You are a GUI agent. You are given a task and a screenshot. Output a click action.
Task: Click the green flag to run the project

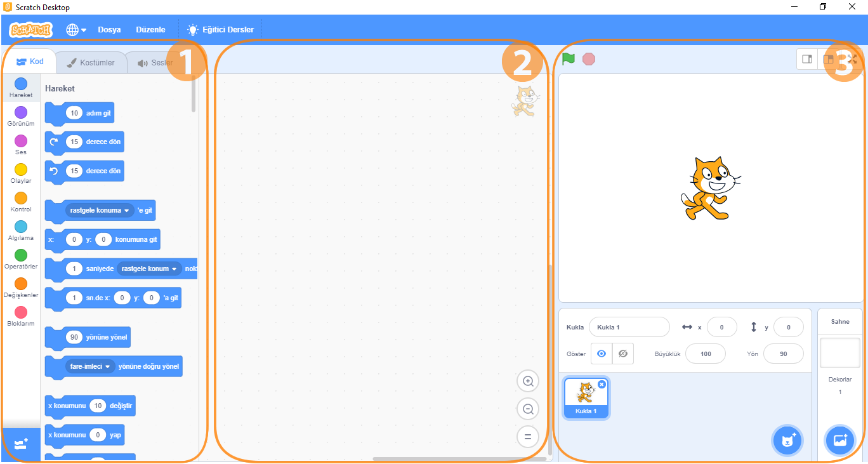pyautogui.click(x=568, y=59)
